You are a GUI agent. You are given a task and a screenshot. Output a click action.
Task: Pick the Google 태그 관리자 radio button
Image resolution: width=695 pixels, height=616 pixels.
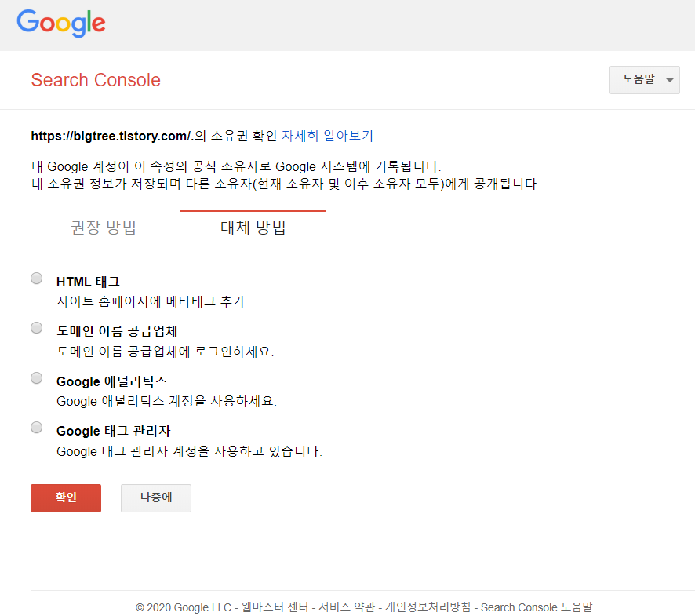point(36,428)
